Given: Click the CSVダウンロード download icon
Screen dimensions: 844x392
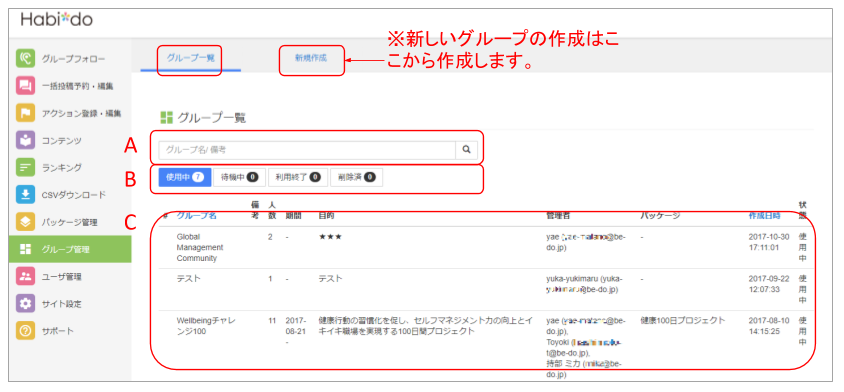Looking at the screenshot, I should [25, 194].
